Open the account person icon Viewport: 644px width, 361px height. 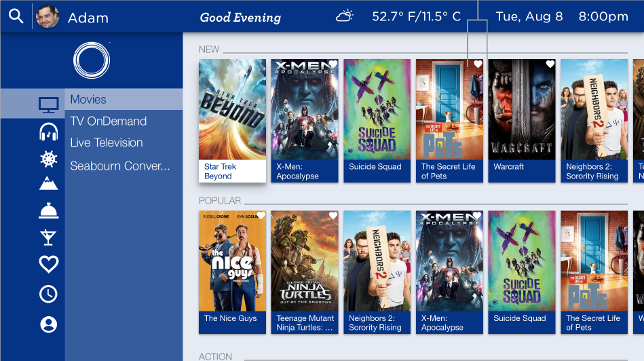tap(48, 324)
